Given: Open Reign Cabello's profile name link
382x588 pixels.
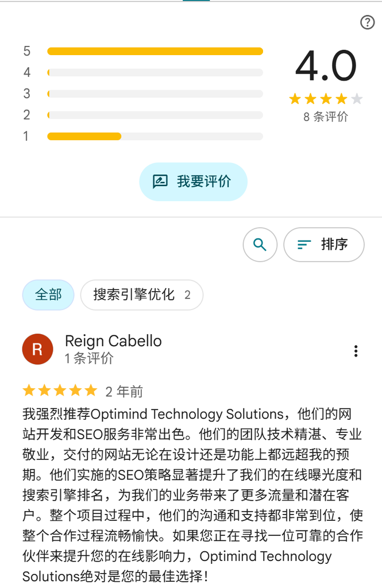Looking at the screenshot, I should tap(113, 341).
